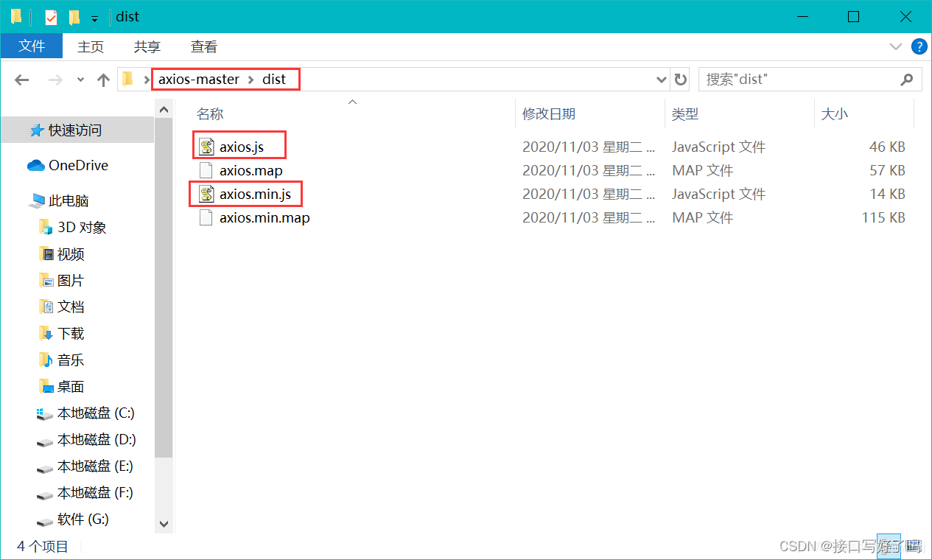Open the Help question mark icon
This screenshot has width=932, height=560.
coord(919,46)
